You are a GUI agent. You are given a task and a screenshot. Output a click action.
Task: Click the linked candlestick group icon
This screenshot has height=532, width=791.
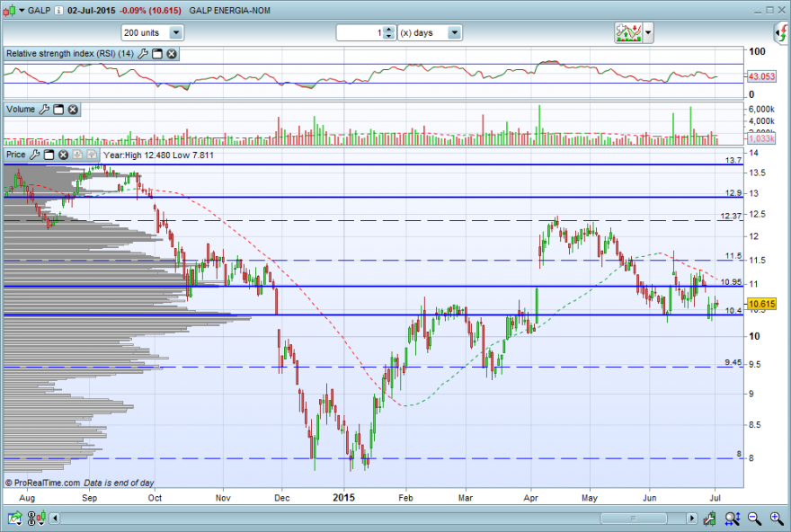tap(37, 518)
